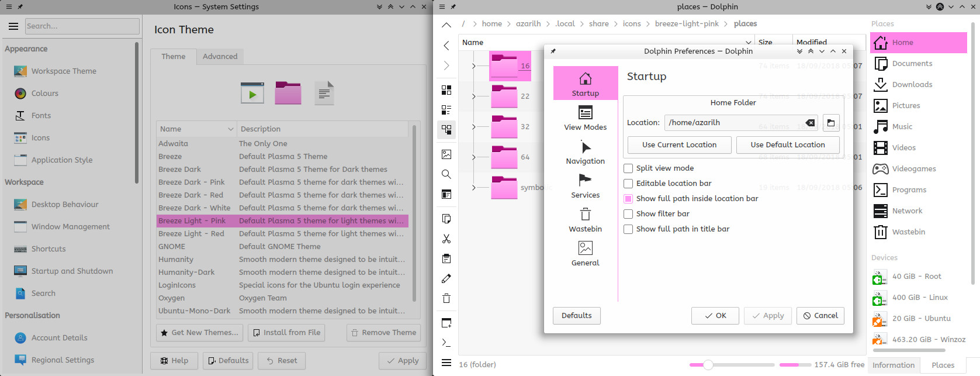The height and width of the screenshot is (376, 980).
Task: Click OK in Dolphin Preferences
Action: pos(715,316)
